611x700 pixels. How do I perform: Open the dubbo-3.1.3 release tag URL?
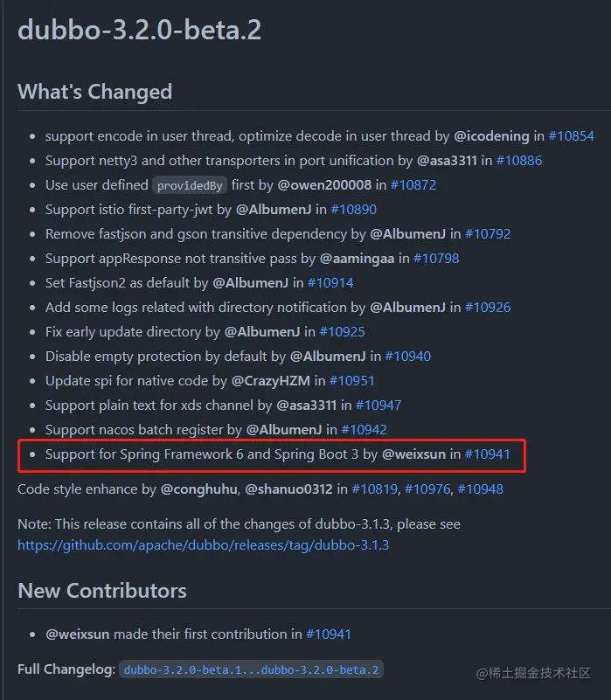(203, 545)
